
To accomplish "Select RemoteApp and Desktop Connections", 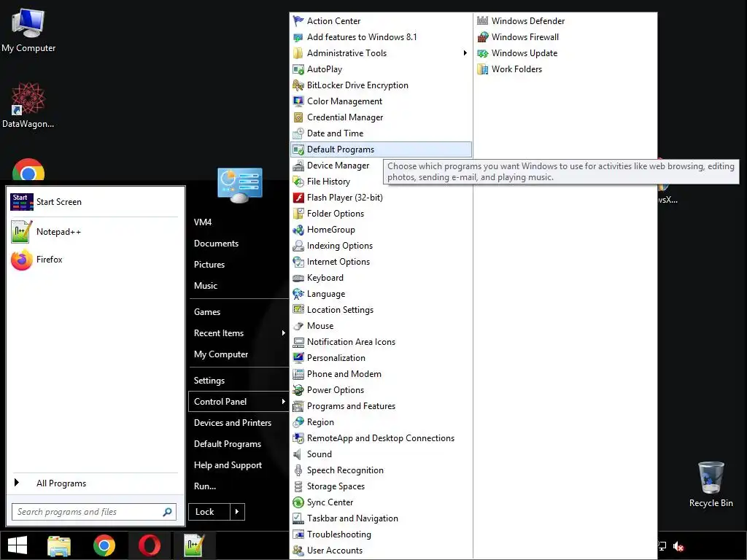I will pos(381,438).
